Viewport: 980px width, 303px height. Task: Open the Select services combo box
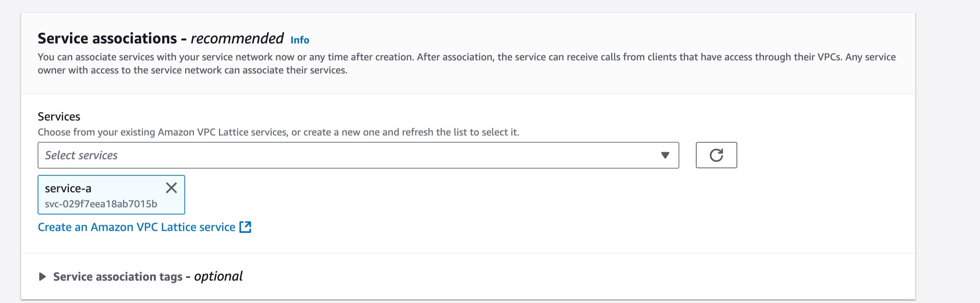(x=358, y=155)
